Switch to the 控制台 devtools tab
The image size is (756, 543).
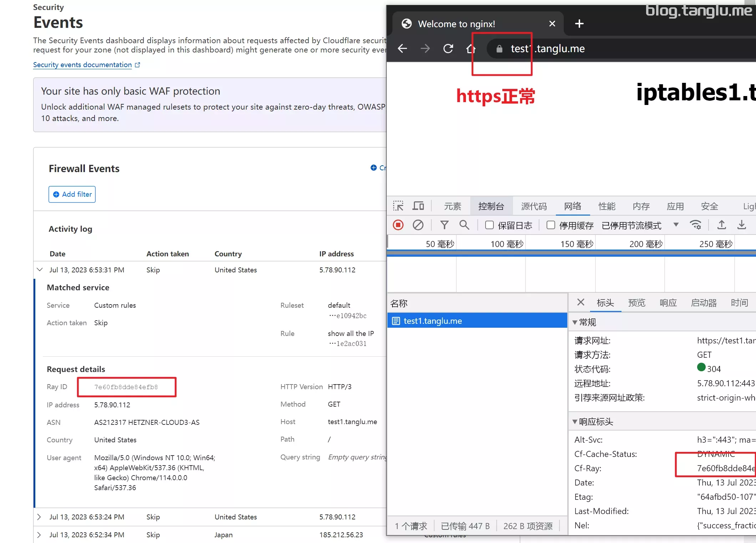491,206
